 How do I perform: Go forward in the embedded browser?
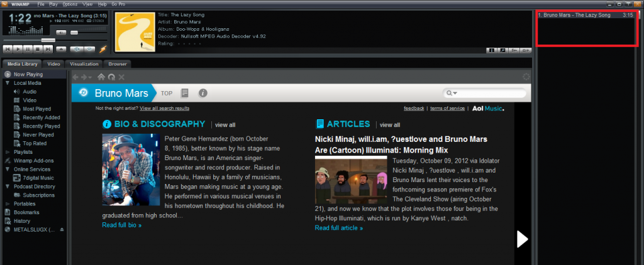[x=85, y=77]
